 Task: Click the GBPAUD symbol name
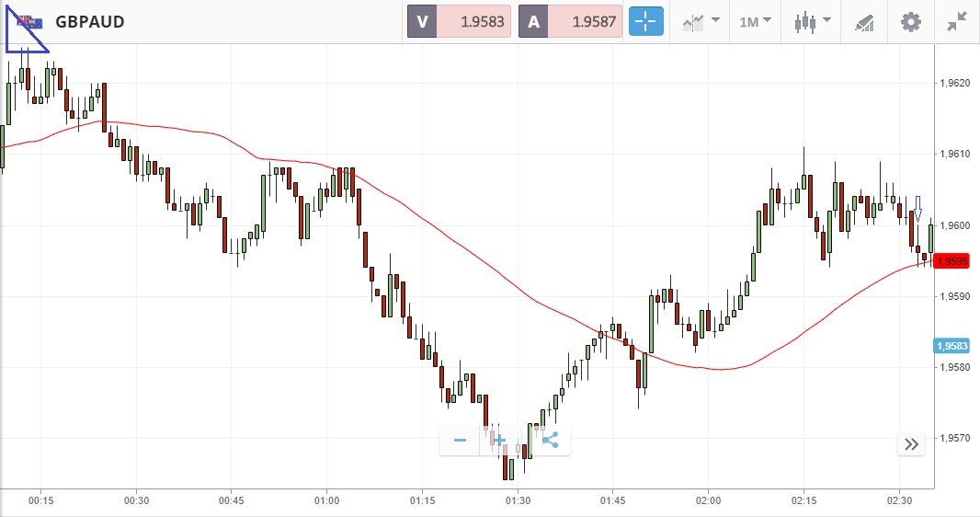(x=90, y=21)
